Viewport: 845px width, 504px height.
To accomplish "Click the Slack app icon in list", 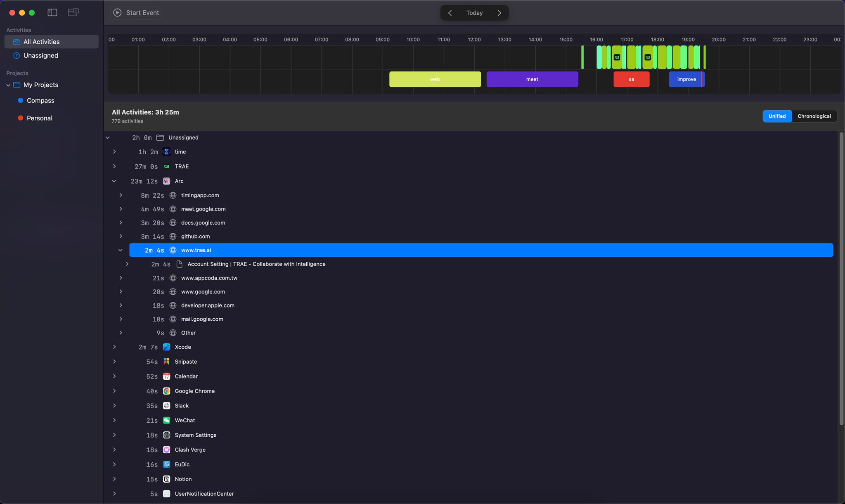I will coord(166,406).
